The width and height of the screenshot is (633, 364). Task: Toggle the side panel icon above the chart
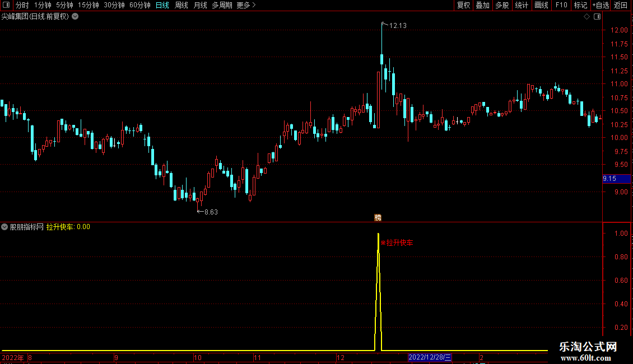597,17
